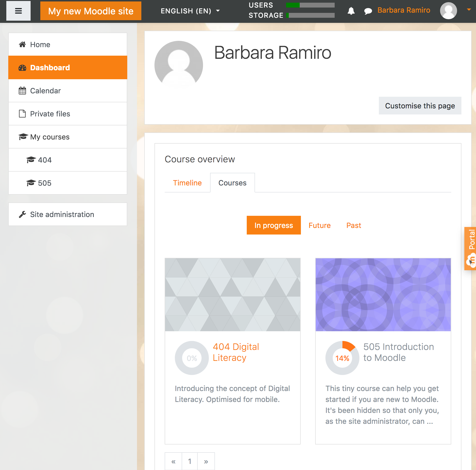476x470 pixels.
Task: Open the 505 Introduction to Moodle link
Action: [398, 352]
